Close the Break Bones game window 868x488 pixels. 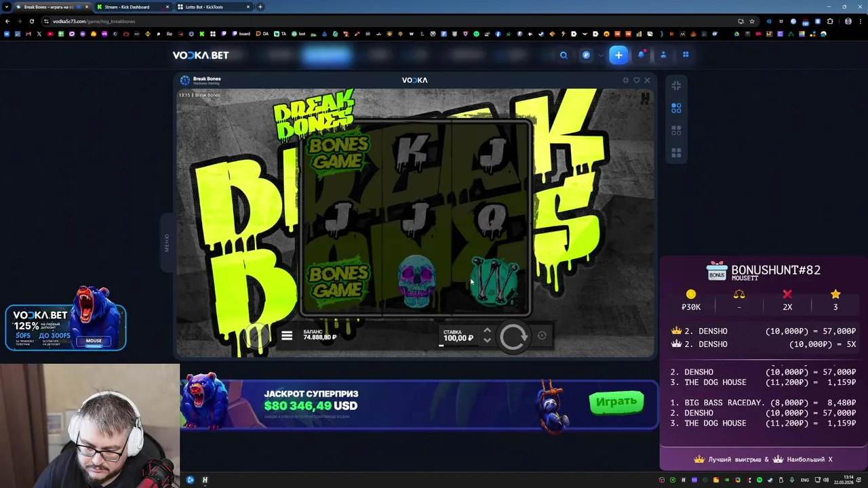tap(647, 80)
